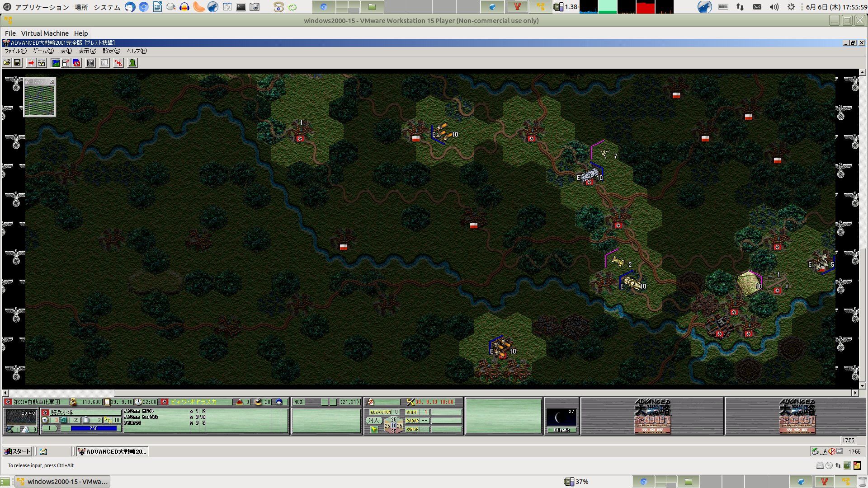The height and width of the screenshot is (488, 868).
Task: Click the 対人 button in terrain panel
Action: pos(373,420)
